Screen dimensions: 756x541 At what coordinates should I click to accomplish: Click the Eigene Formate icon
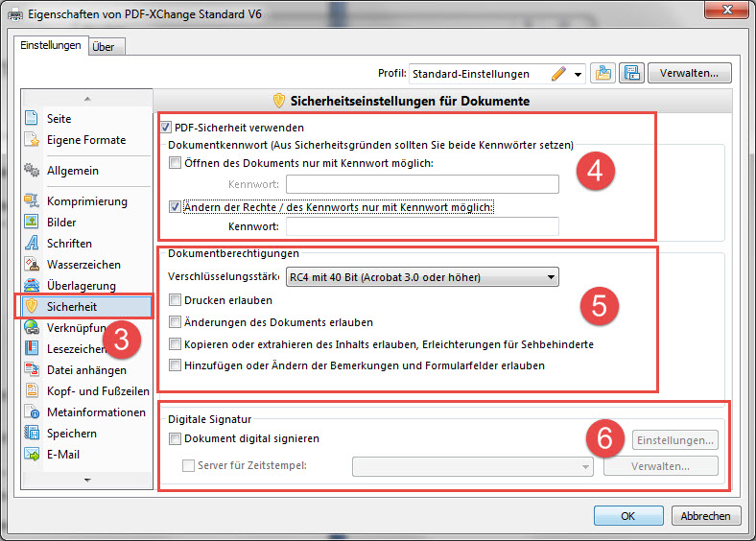(32, 140)
